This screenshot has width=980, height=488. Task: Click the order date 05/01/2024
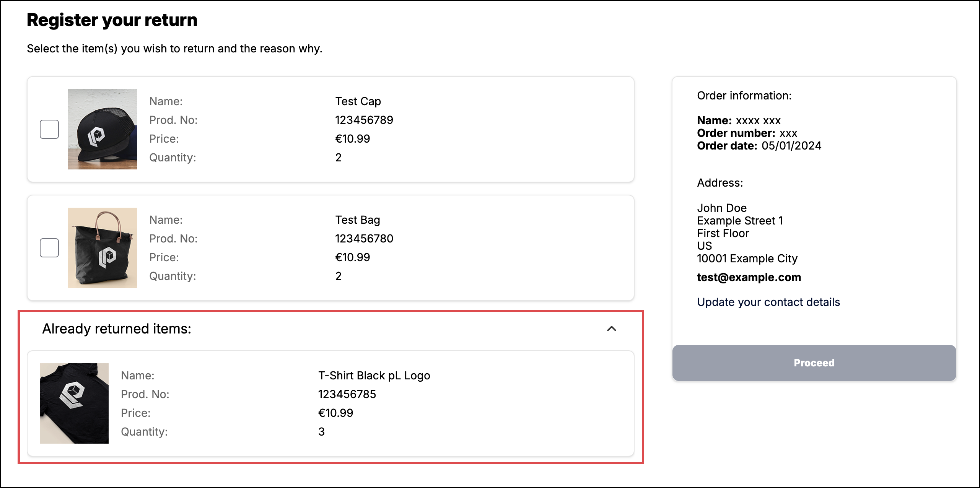(x=791, y=146)
